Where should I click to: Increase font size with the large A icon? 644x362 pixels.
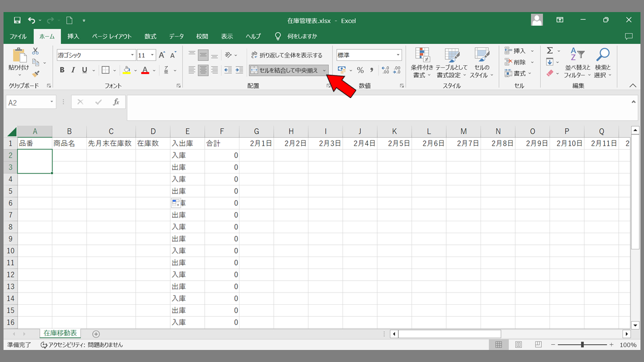pyautogui.click(x=162, y=55)
